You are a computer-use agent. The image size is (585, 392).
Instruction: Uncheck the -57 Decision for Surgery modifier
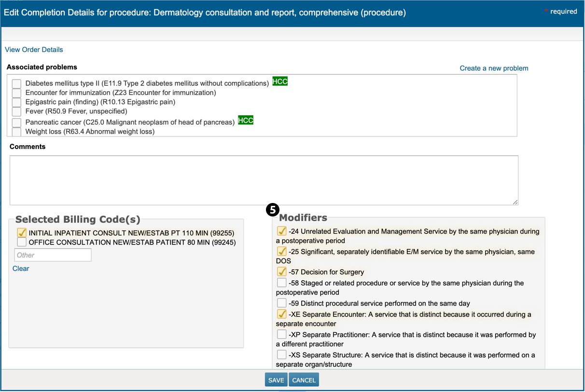(282, 272)
